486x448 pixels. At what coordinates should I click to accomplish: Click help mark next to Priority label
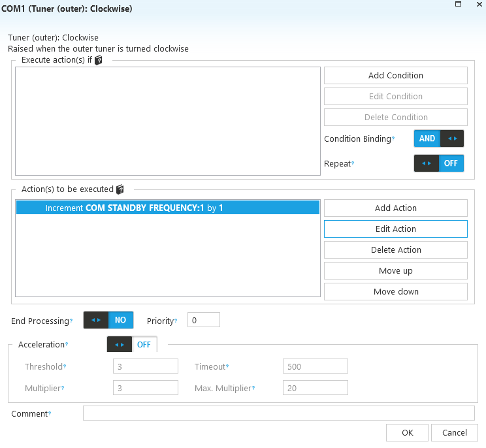point(176,321)
